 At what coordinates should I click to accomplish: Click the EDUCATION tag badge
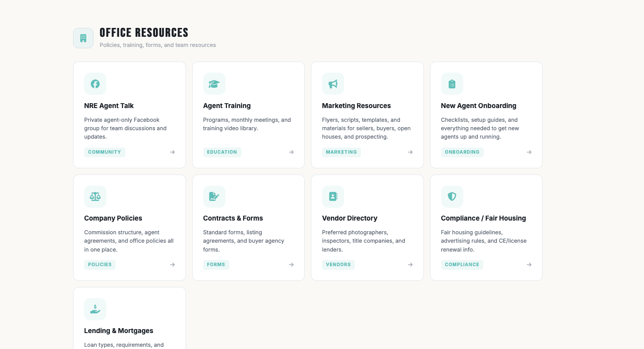(222, 152)
